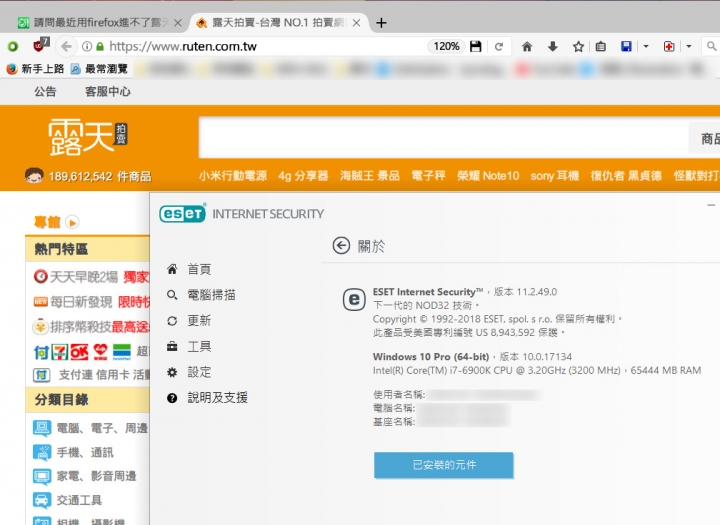
Task: Click the 公告 link
Action: 45,91
